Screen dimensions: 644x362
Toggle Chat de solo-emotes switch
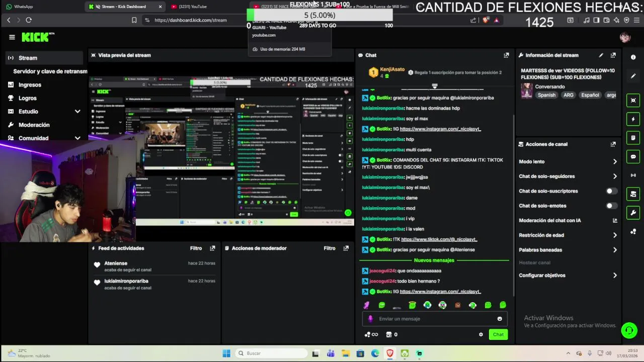coord(611,206)
